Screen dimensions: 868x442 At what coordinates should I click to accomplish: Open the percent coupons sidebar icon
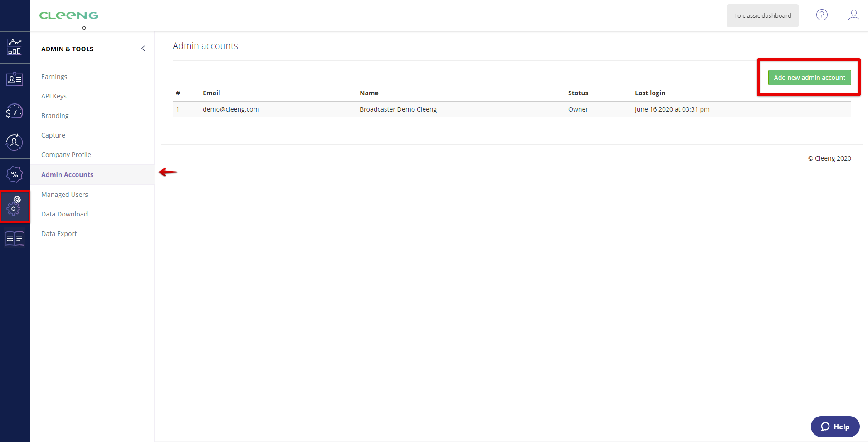pyautogui.click(x=15, y=174)
